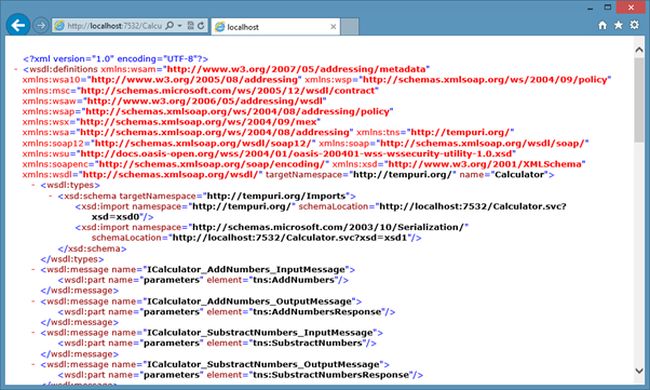Click "tns:AddNumbers" element value
The image size is (650, 390).
(x=294, y=280)
